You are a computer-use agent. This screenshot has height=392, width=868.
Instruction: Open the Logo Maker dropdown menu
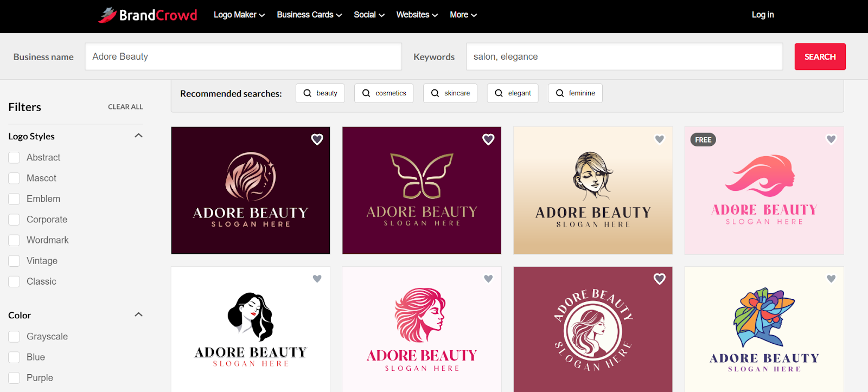[239, 15]
